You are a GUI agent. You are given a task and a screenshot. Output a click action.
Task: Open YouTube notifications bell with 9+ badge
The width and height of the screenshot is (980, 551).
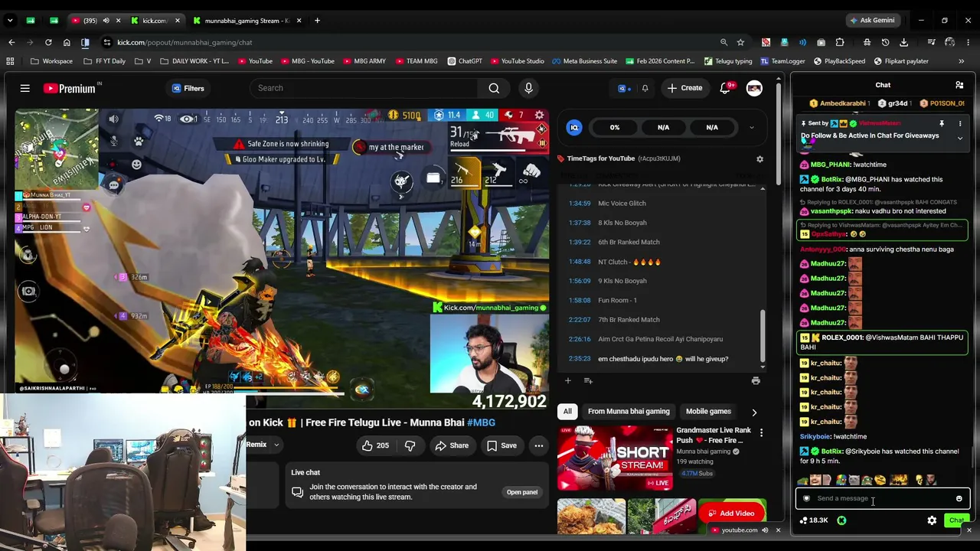[725, 88]
